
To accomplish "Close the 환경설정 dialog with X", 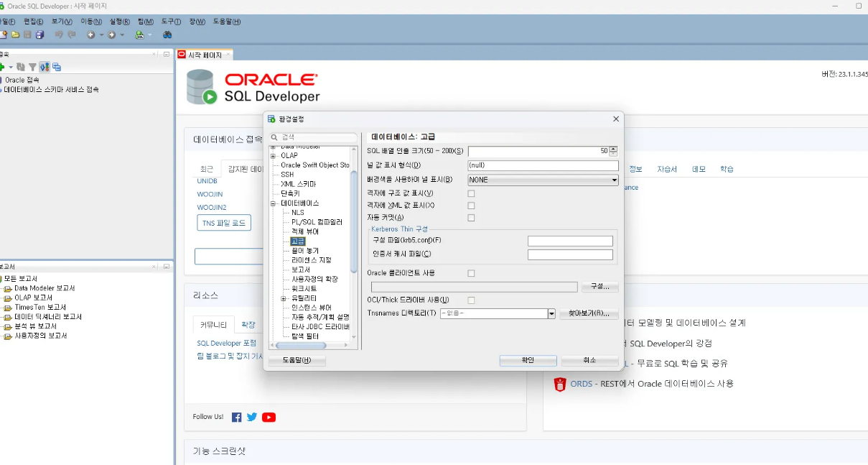I will (615, 119).
